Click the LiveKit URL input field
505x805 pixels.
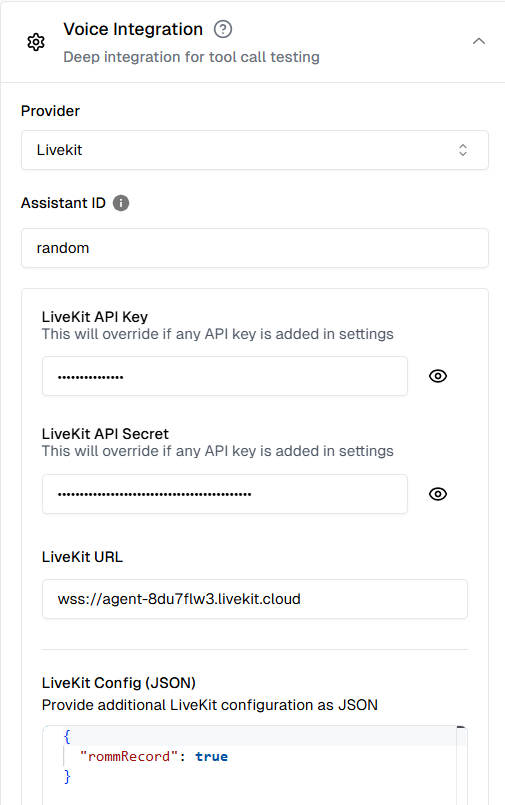pyautogui.click(x=255, y=599)
